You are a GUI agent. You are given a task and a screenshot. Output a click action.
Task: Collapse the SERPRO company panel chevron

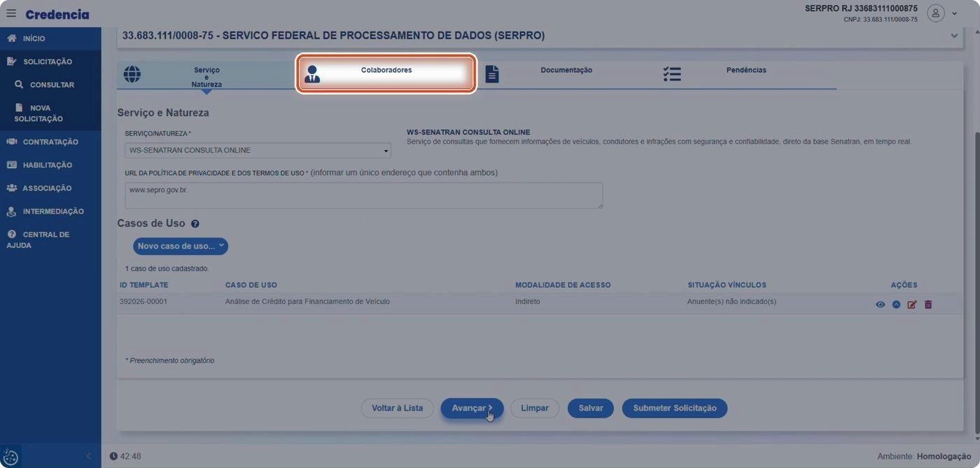pyautogui.click(x=954, y=36)
